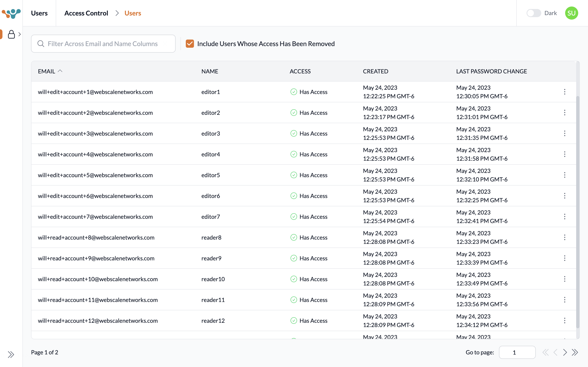Uncheck Include Users Whose Access Has Been Removed
Image resolution: width=588 pixels, height=367 pixels.
click(190, 44)
